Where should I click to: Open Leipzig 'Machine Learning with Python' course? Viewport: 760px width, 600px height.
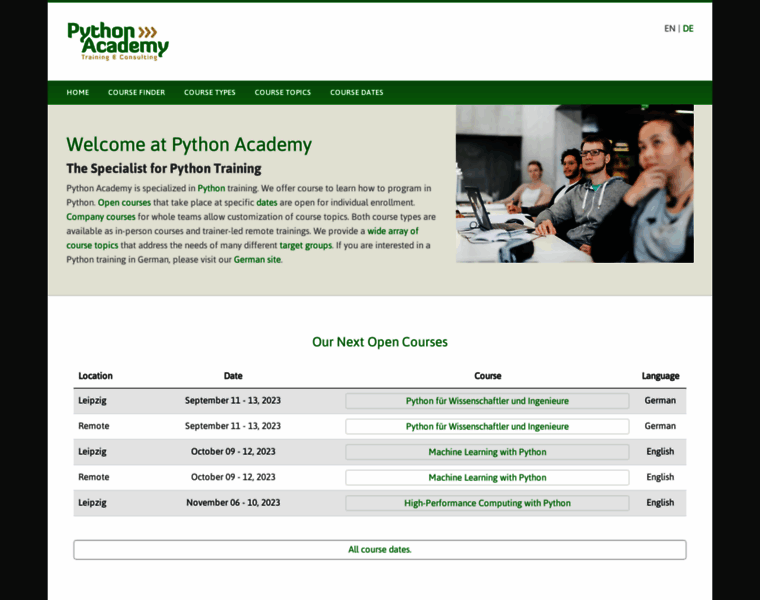click(x=487, y=452)
